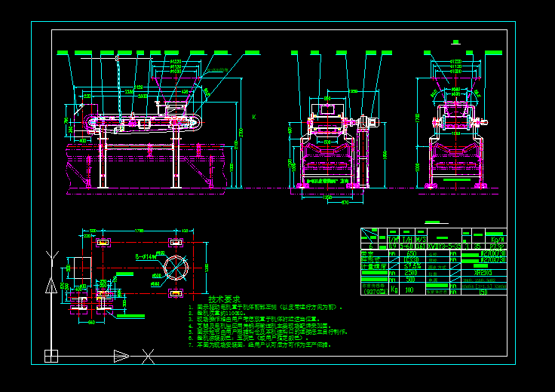
Task: Click the K label between views
Action: [x=254, y=117]
